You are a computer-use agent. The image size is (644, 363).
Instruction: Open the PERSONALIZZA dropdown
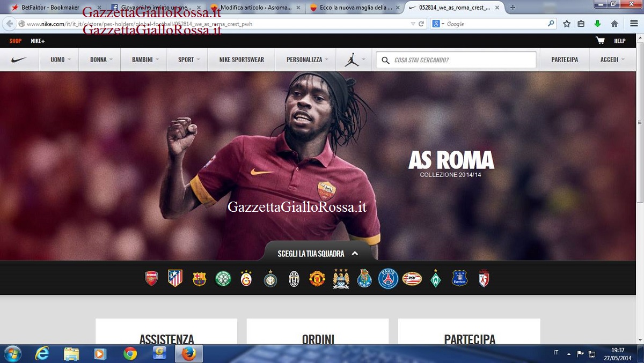(x=307, y=60)
